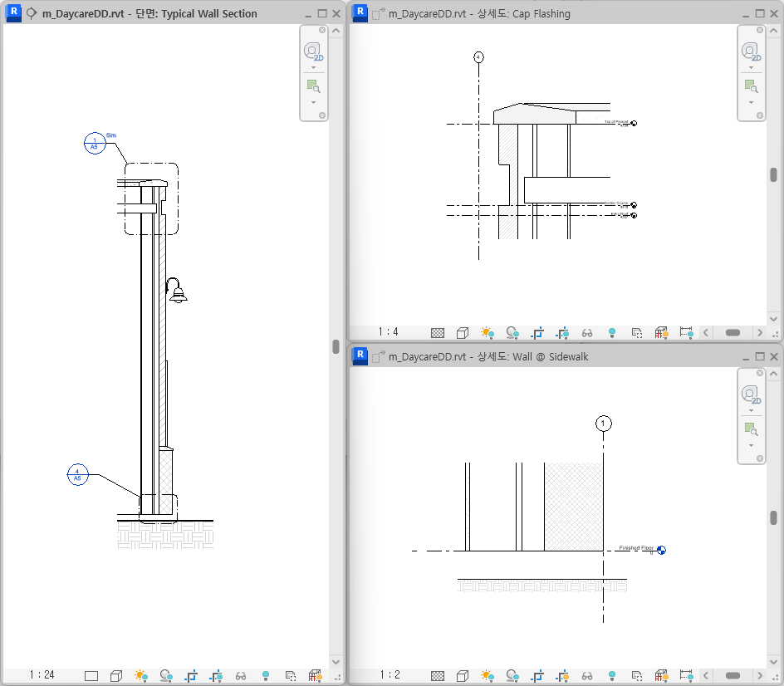Select Top of Parapet level head
Viewport: 784px width, 686px height.
click(634, 124)
